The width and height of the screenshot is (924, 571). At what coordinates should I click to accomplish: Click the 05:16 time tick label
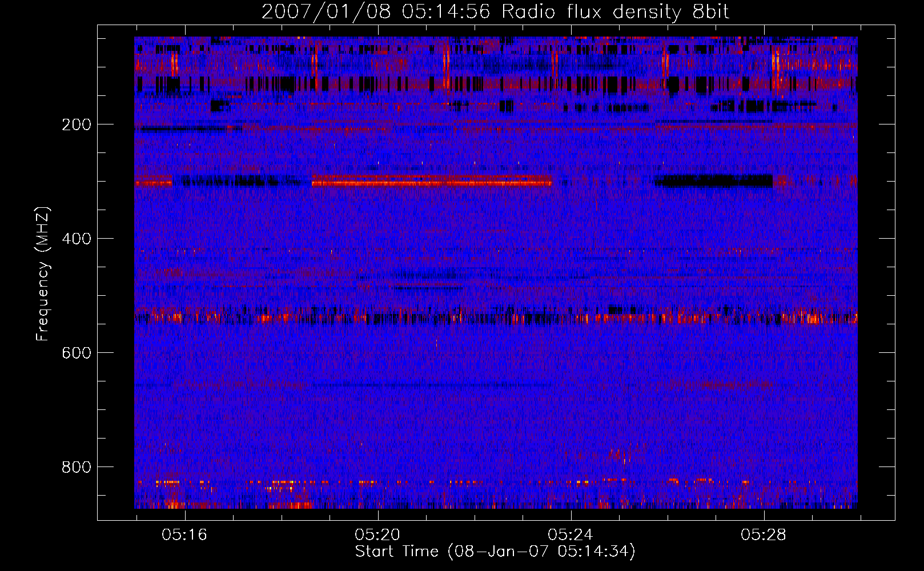pyautogui.click(x=184, y=535)
